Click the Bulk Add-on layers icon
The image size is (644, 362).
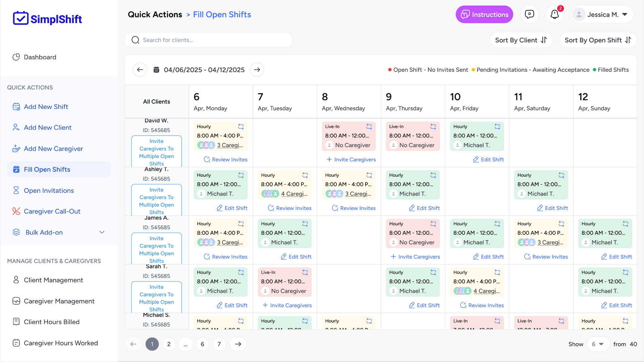tap(16, 232)
